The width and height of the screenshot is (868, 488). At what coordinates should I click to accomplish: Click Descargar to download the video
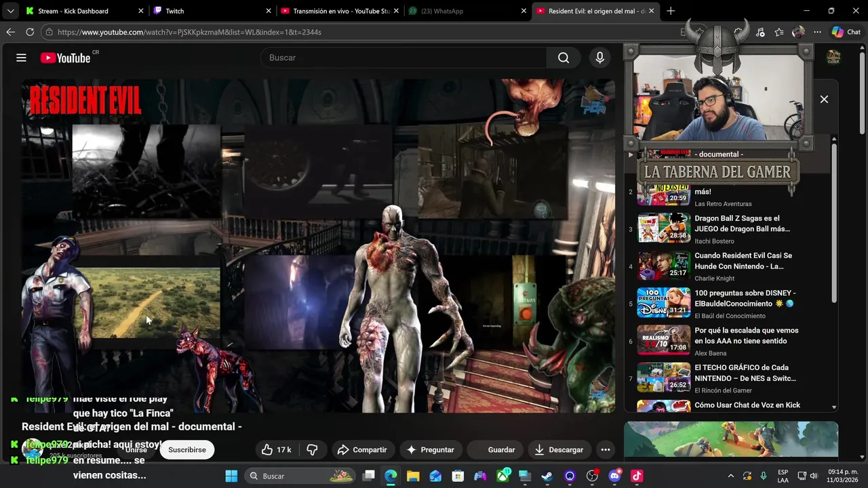coord(559,449)
